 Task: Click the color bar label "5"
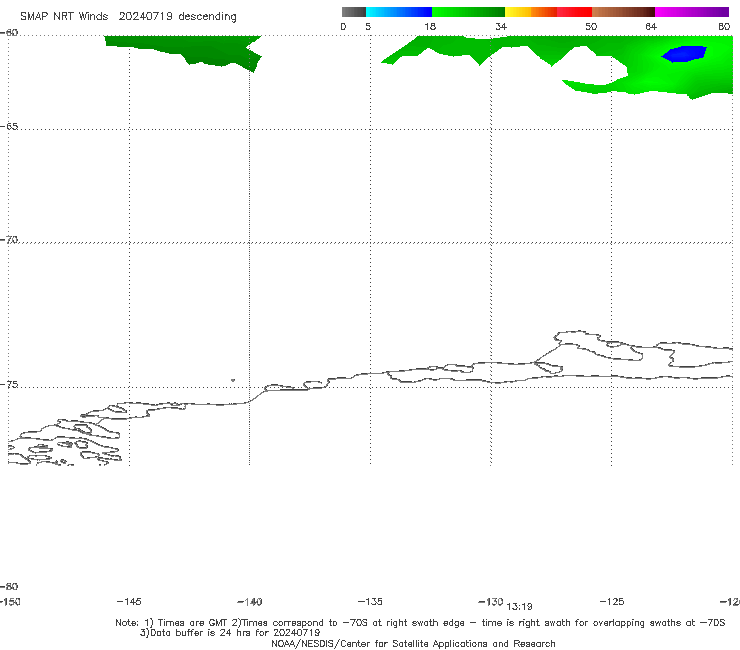368,26
